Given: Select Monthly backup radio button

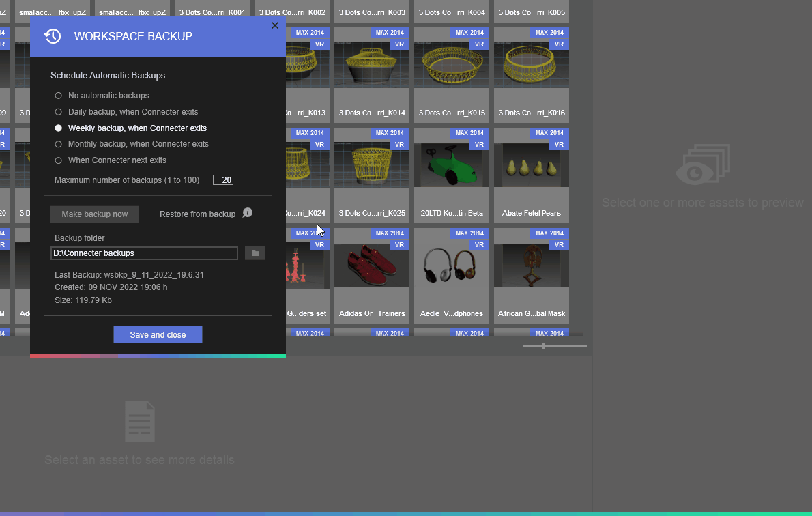Looking at the screenshot, I should [59, 144].
